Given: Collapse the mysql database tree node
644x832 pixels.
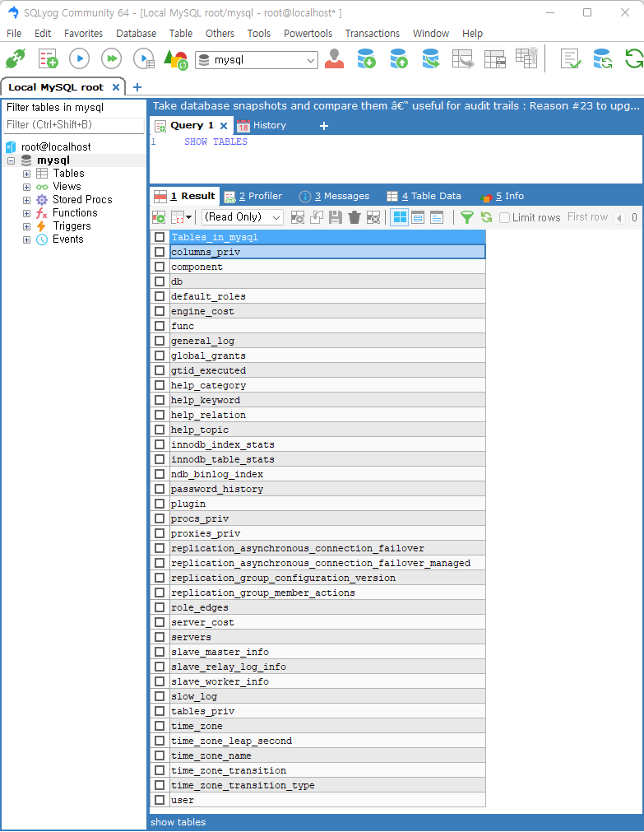Looking at the screenshot, I should tap(12, 160).
